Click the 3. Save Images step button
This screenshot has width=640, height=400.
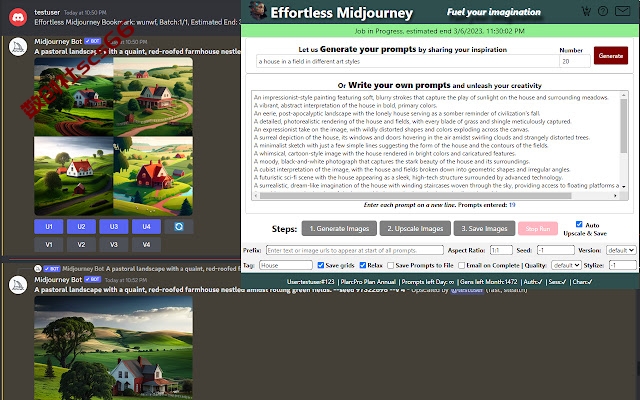[484, 229]
